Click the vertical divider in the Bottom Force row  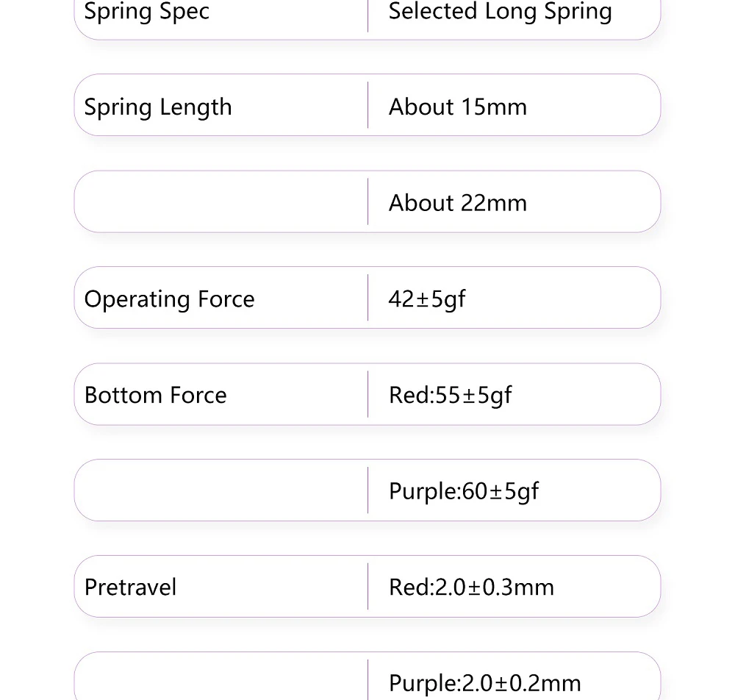pos(367,394)
